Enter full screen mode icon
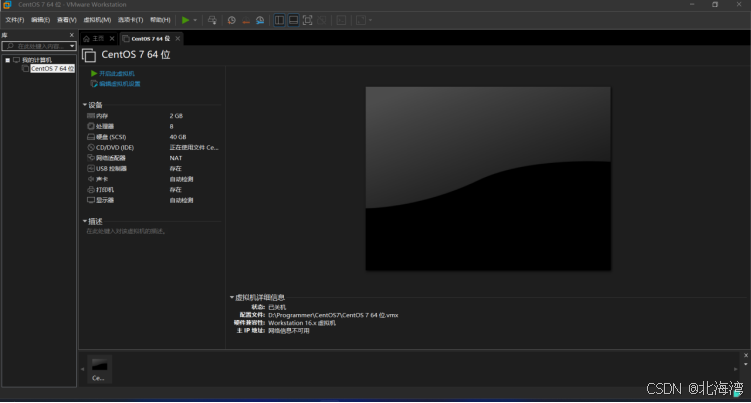Screen dimensions: 751x403 (x=307, y=20)
